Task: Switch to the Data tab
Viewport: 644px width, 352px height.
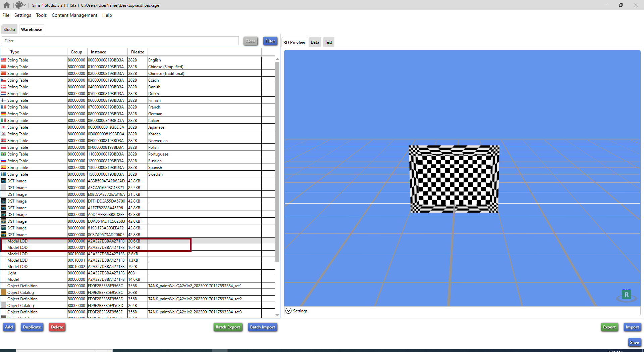Action: (315, 42)
